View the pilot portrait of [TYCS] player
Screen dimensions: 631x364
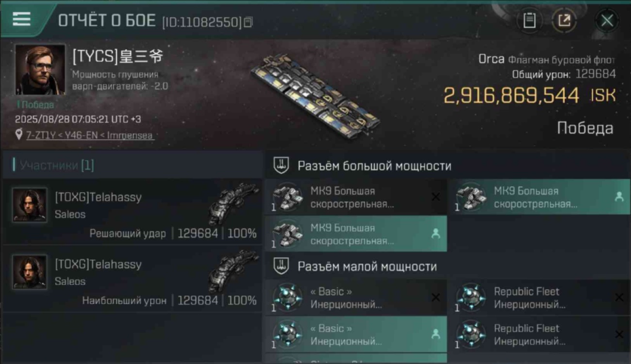coord(40,69)
